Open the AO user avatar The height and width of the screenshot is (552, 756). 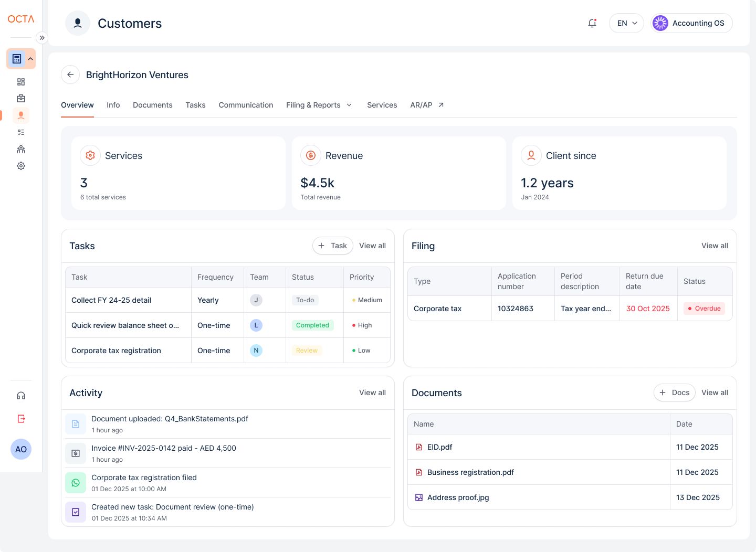[21, 449]
